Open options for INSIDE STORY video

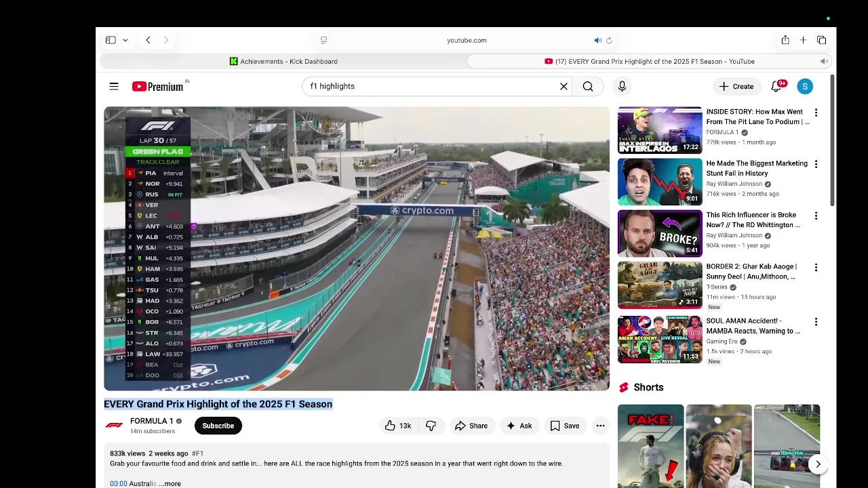[816, 113]
